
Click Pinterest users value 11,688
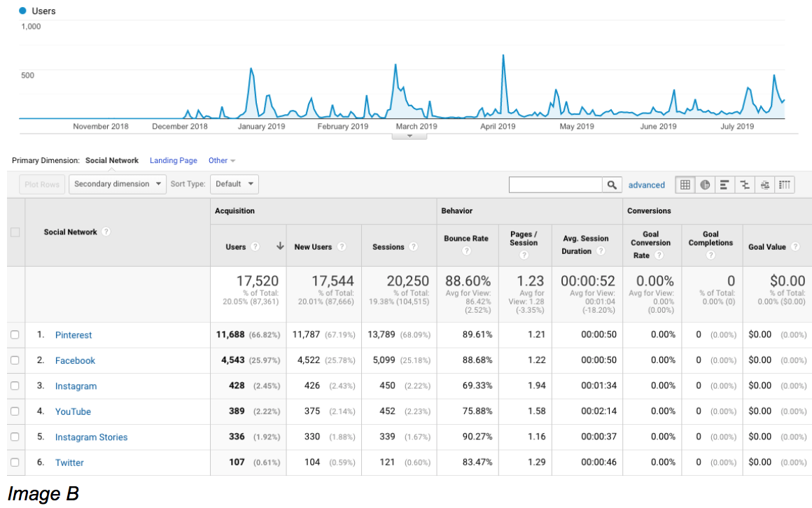point(230,334)
